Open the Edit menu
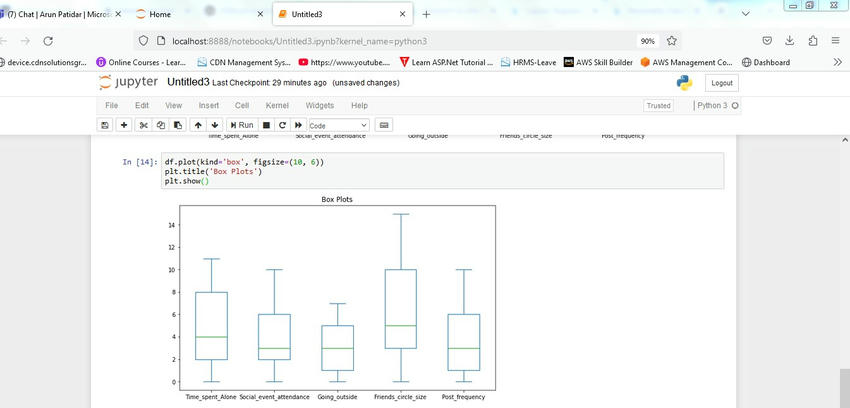Image resolution: width=850 pixels, height=408 pixels. coord(142,106)
